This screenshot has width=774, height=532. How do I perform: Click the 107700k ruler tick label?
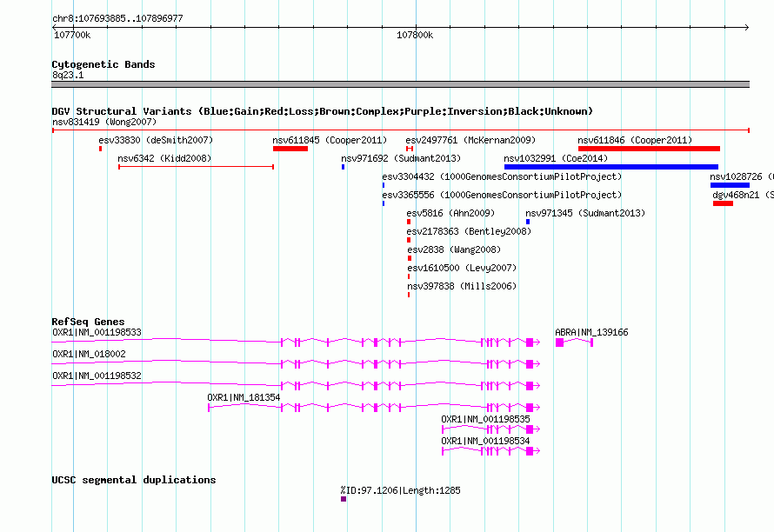coord(72,35)
